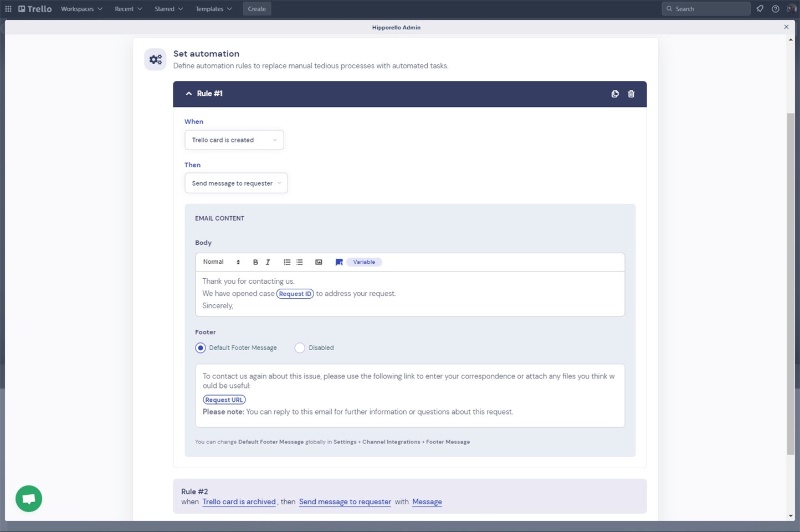Insert a bulleted list in the Body editor

click(x=300, y=262)
